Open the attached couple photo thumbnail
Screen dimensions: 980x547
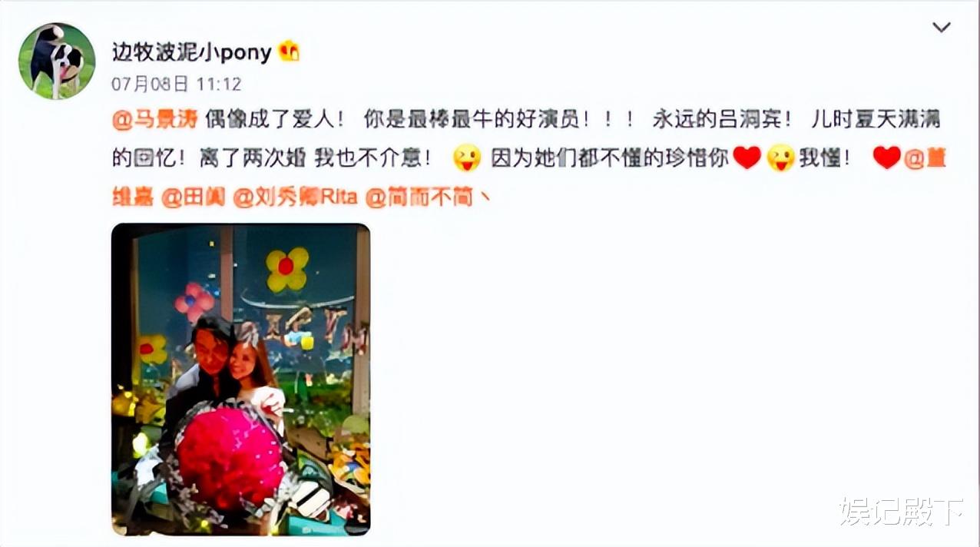(x=241, y=380)
